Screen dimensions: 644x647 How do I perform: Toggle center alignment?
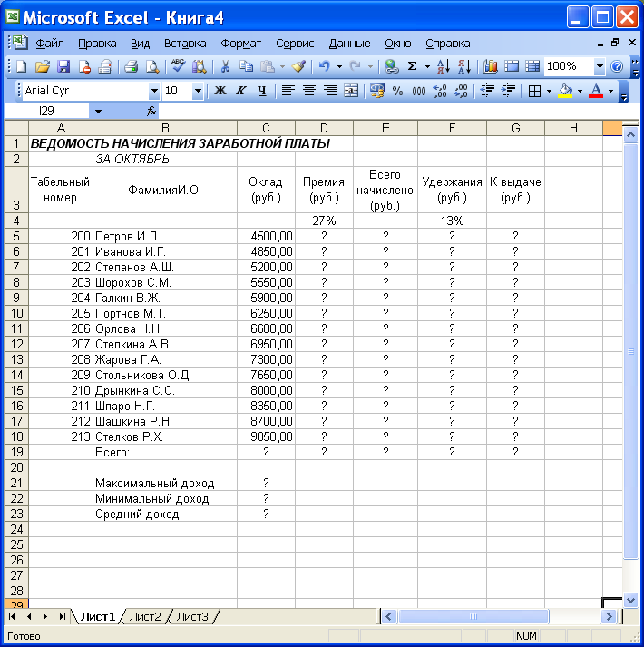point(309,91)
